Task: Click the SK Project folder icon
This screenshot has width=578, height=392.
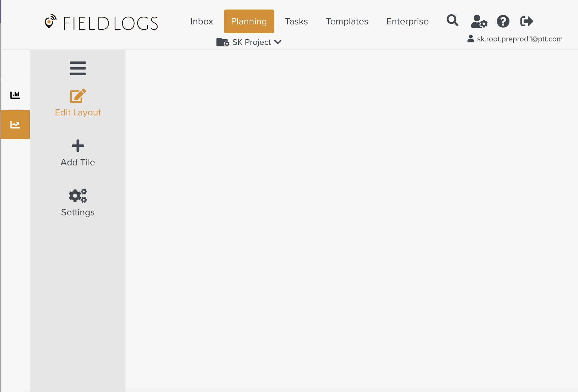Action: (223, 42)
